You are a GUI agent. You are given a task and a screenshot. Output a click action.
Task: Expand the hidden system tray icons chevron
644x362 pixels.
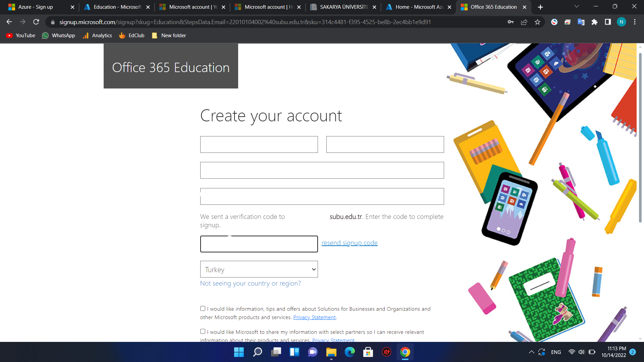click(x=531, y=352)
